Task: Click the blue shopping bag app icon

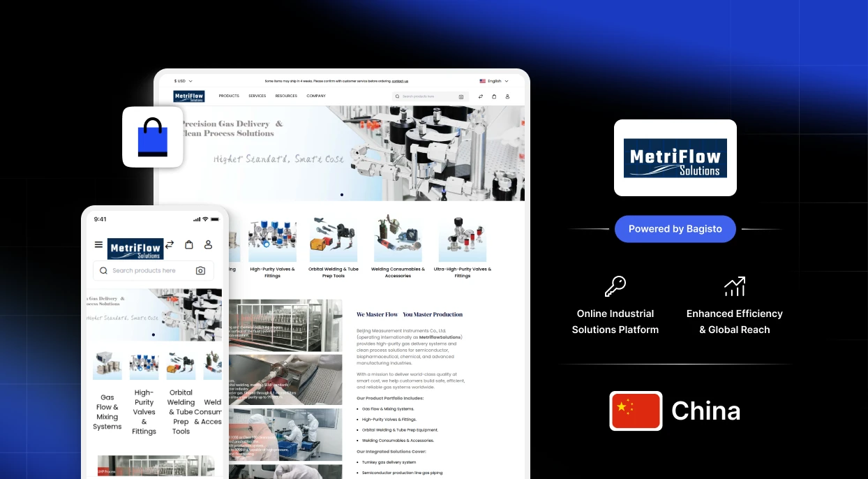Action: 153,137
